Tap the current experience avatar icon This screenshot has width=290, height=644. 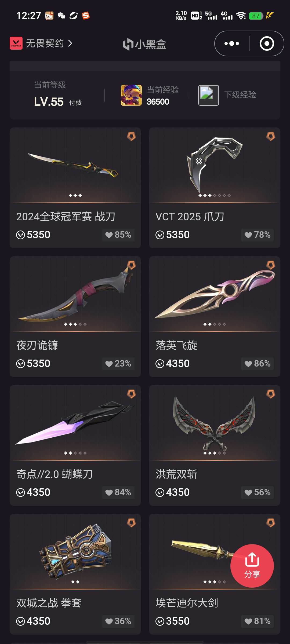pyautogui.click(x=131, y=95)
